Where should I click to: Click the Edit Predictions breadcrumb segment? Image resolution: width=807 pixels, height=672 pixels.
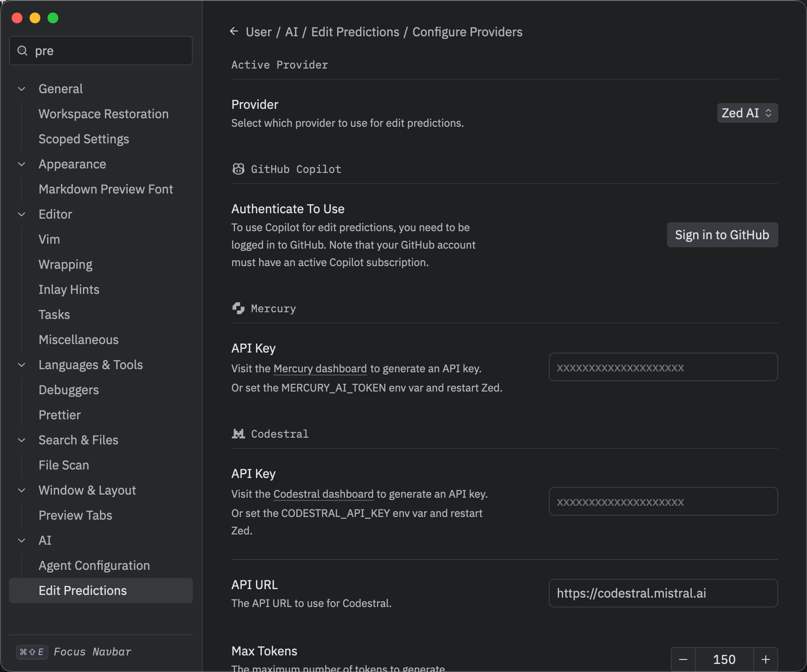coord(355,32)
